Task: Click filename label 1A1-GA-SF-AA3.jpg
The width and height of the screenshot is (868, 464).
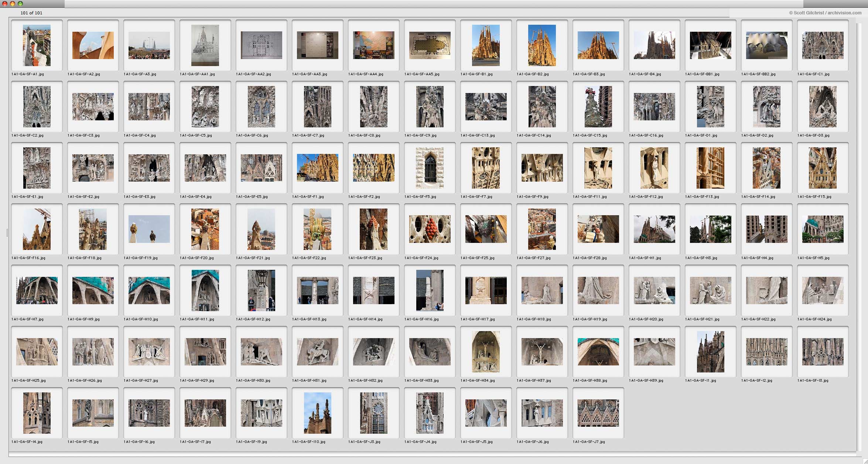Action: (310, 74)
